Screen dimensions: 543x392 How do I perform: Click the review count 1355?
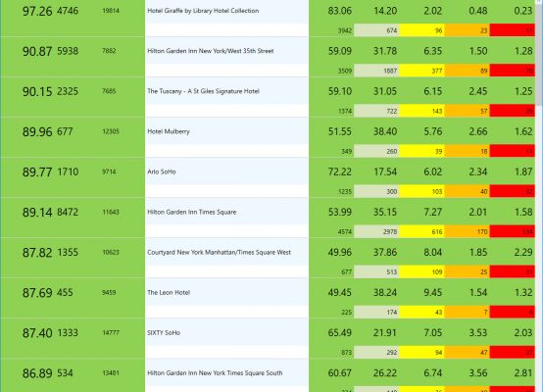pyautogui.click(x=68, y=252)
